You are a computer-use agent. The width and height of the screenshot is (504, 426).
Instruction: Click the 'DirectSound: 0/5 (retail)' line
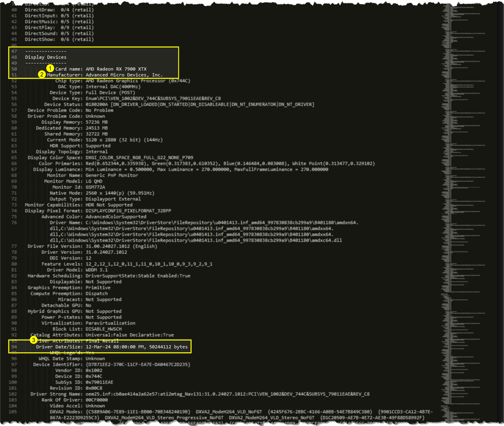59,33
